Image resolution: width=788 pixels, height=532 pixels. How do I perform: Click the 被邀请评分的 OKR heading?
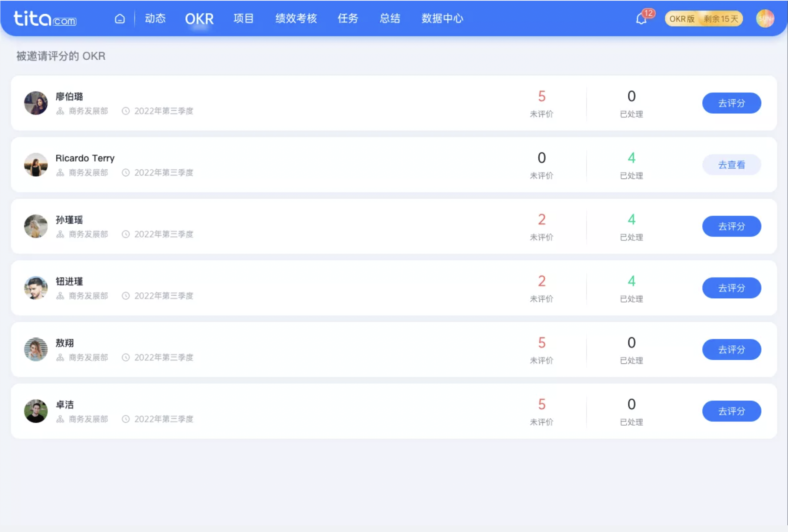click(x=61, y=56)
